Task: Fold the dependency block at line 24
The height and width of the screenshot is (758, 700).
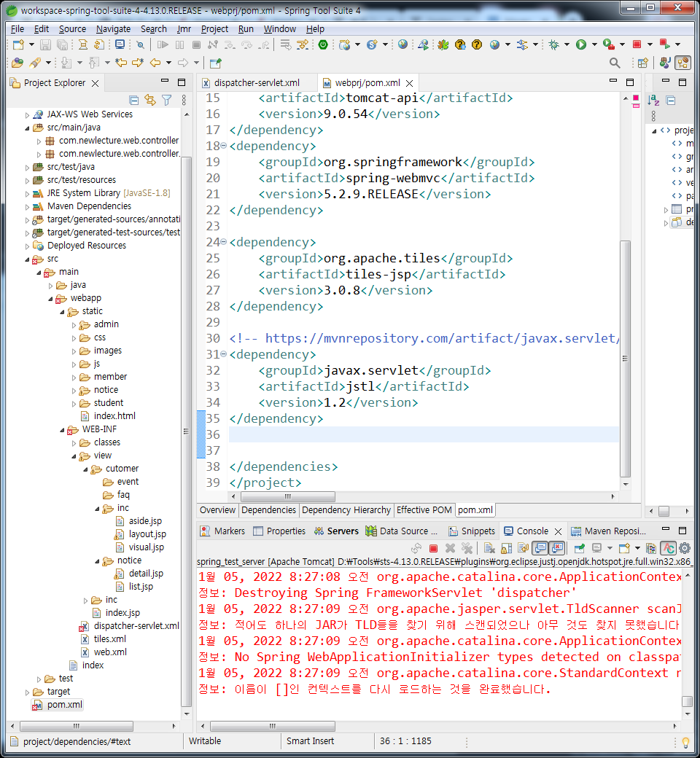Action: (x=224, y=241)
